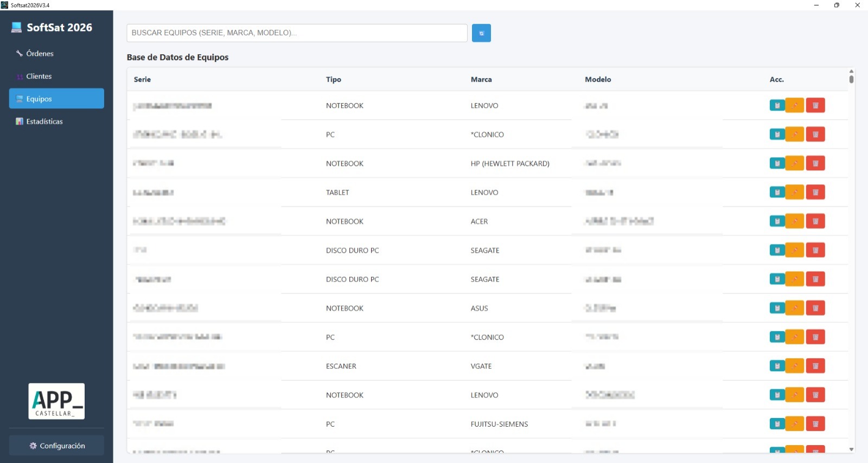The width and height of the screenshot is (868, 463).
Task: Click the Base de Datos de Equipos heading
Action: (177, 57)
